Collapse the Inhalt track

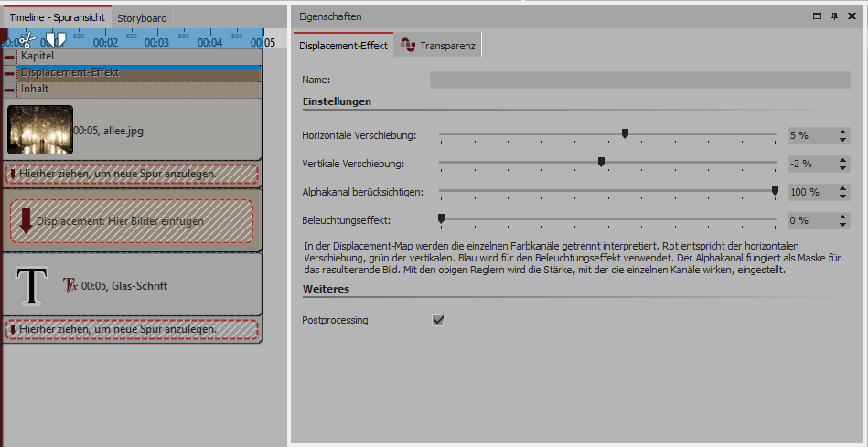[x=10, y=90]
